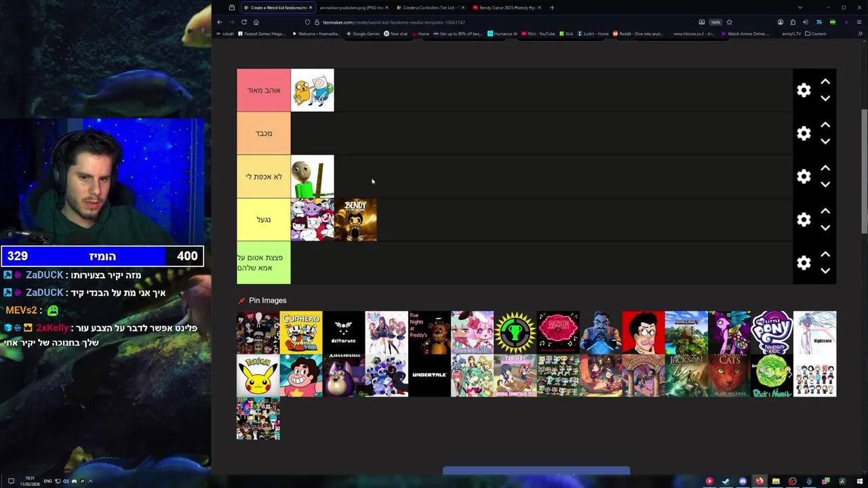The height and width of the screenshot is (488, 868).
Task: Select Baldi image in third tier
Action: click(313, 176)
